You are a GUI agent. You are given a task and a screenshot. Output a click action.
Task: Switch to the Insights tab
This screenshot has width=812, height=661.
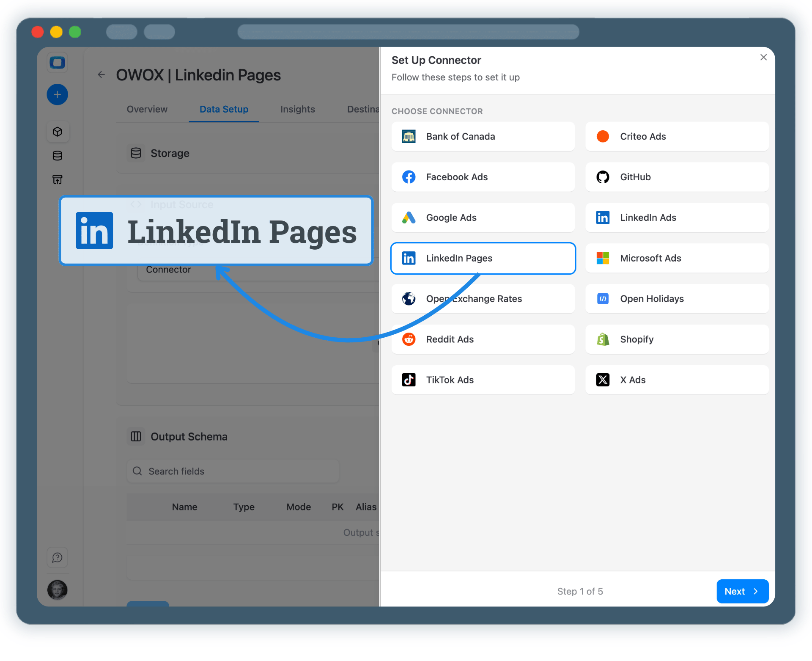pos(297,109)
